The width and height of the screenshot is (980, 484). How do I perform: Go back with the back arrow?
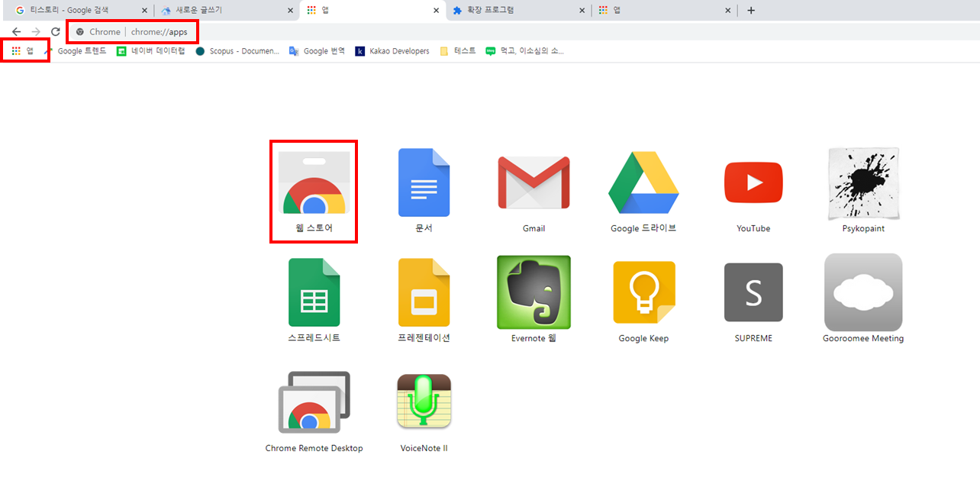point(16,32)
